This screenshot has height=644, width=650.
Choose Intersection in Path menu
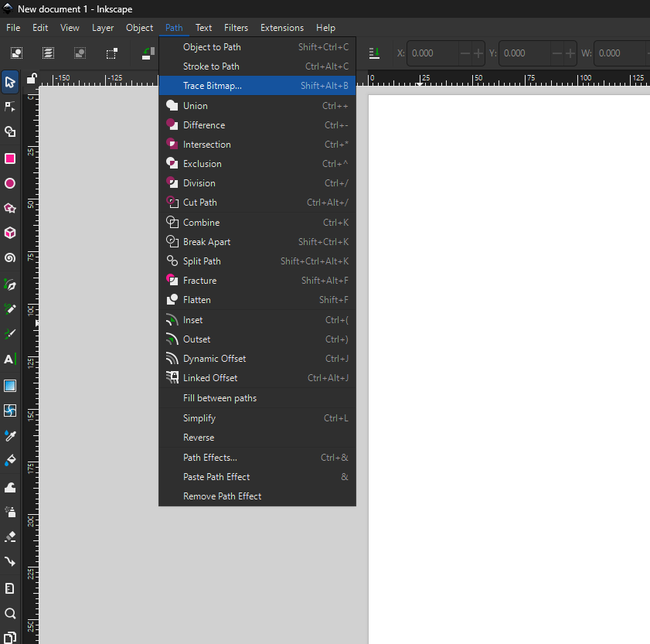[257, 145]
